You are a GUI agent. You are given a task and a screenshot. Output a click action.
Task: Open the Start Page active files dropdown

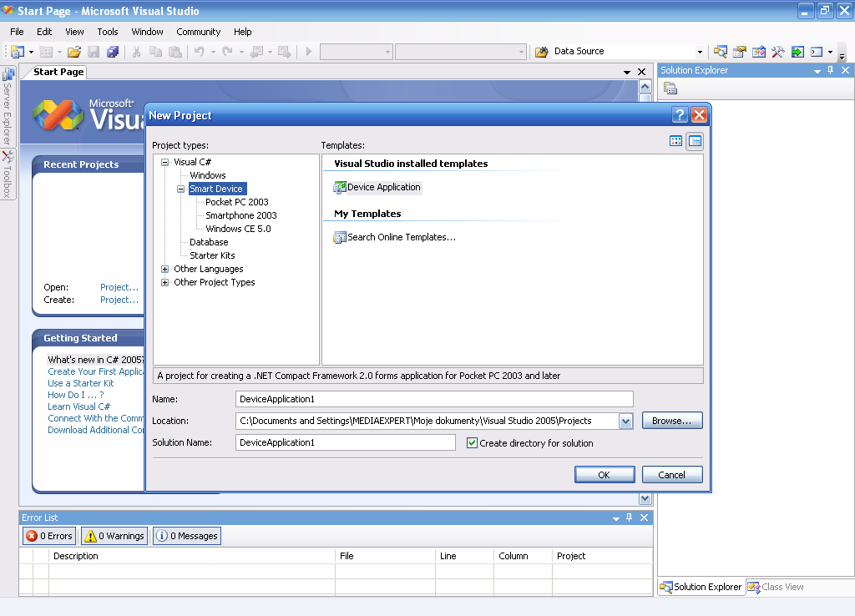coord(626,72)
